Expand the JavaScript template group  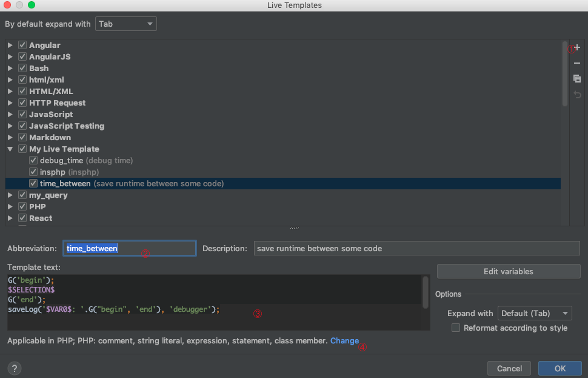[x=10, y=115]
